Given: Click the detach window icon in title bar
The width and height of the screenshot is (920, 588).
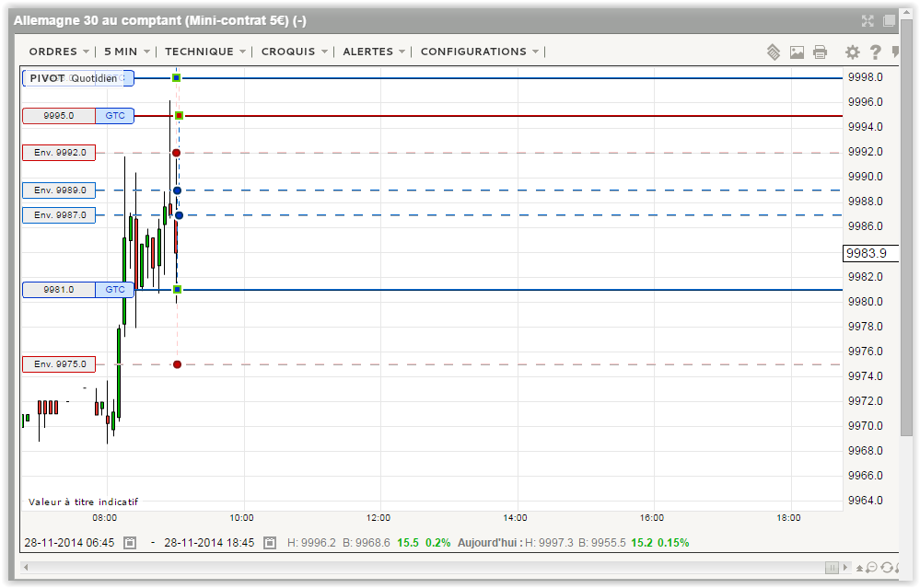Looking at the screenshot, I should [x=889, y=21].
